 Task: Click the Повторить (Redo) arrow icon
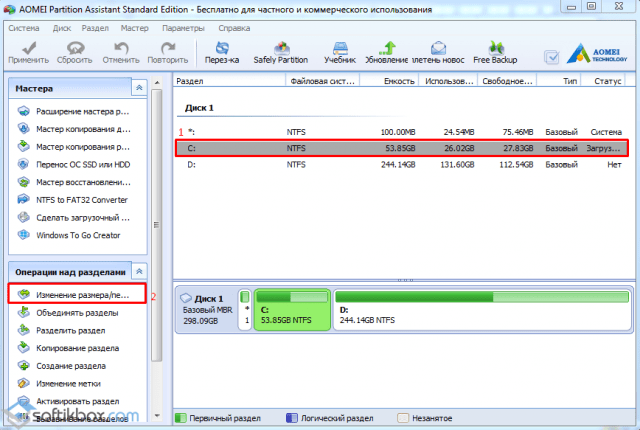coord(168,48)
